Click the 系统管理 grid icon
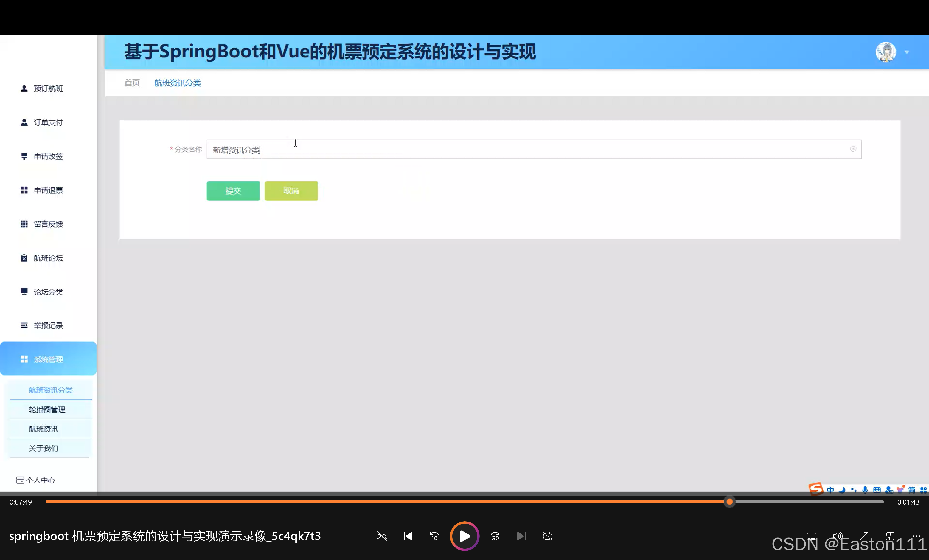The height and width of the screenshot is (560, 929). (24, 359)
